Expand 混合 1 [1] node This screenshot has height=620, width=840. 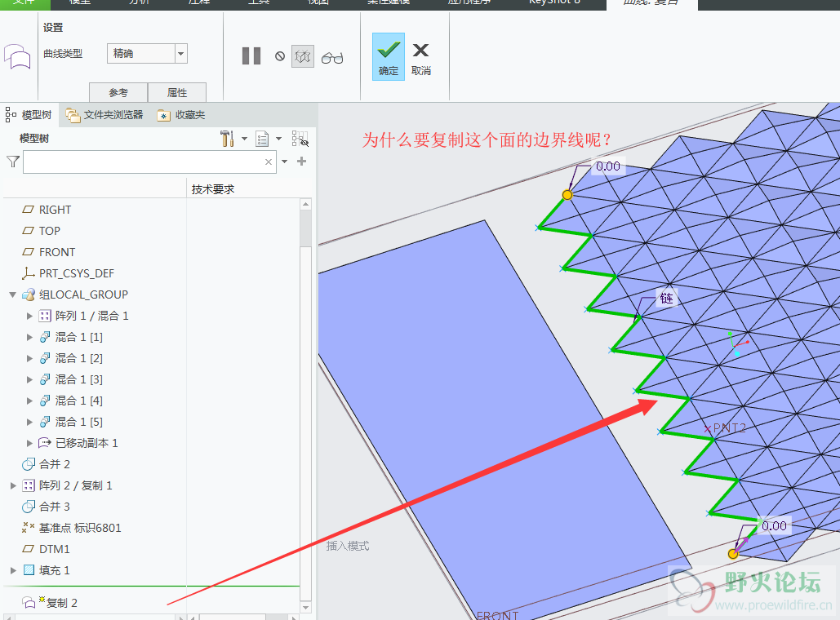[x=29, y=337]
